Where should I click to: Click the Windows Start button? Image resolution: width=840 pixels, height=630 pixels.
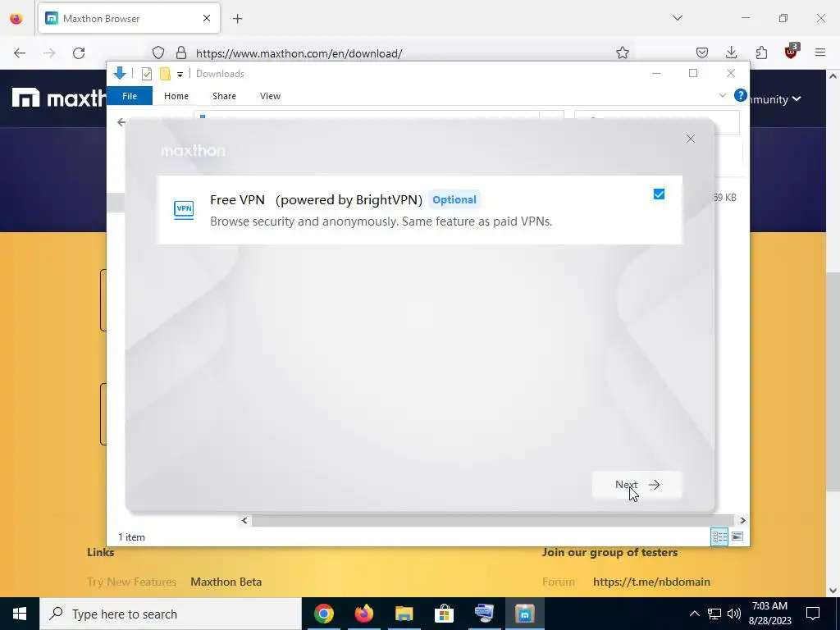pyautogui.click(x=20, y=614)
